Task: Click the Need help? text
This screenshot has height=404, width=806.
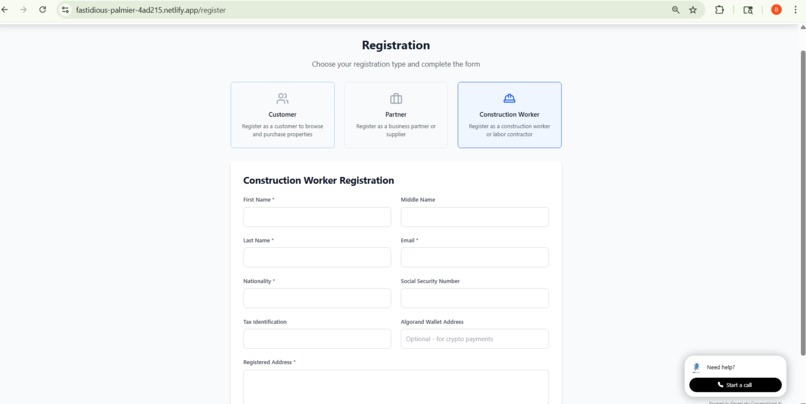Action: coord(721,368)
